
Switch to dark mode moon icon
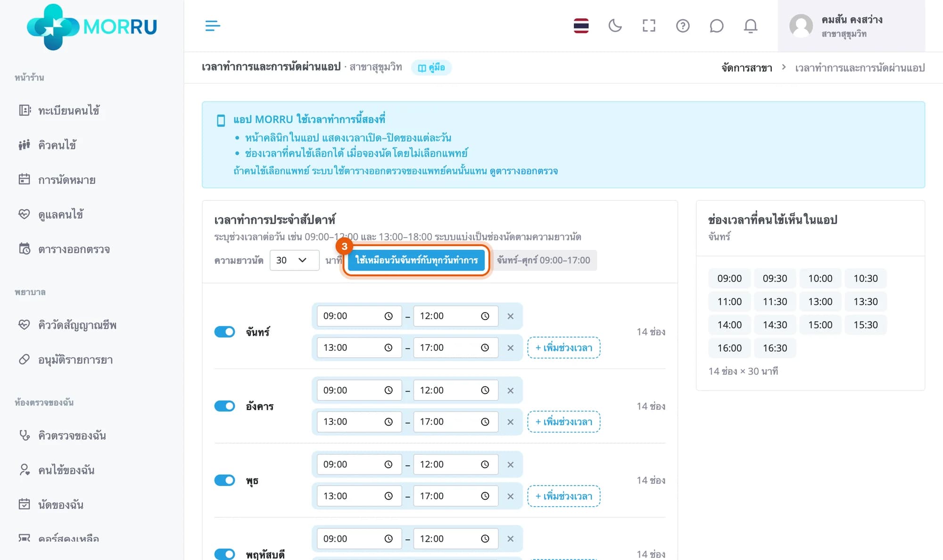(x=615, y=25)
